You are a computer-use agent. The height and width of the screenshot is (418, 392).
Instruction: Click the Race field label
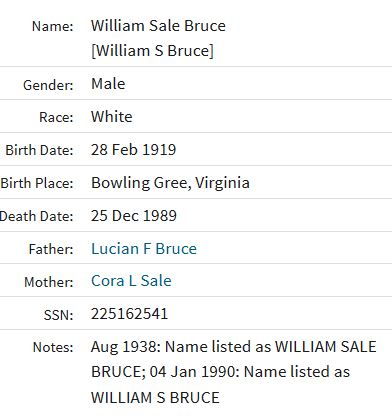tap(56, 117)
